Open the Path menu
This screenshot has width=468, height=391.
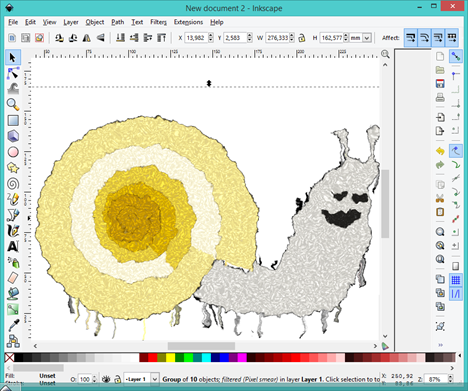click(118, 22)
